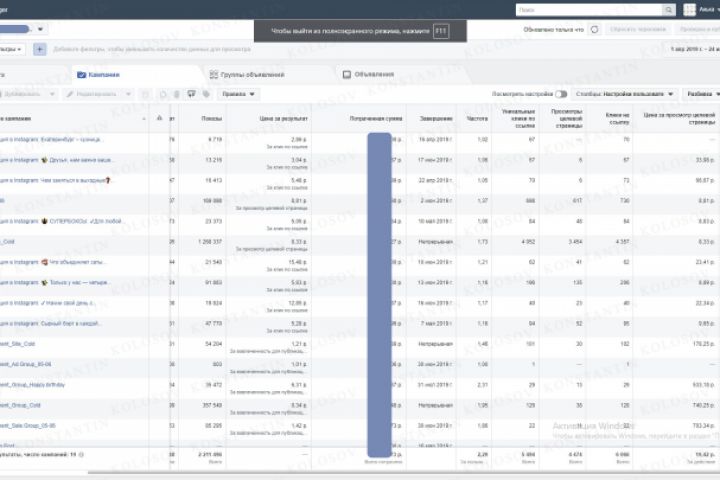
Task: Click the review and publish button
Action: (699, 29)
